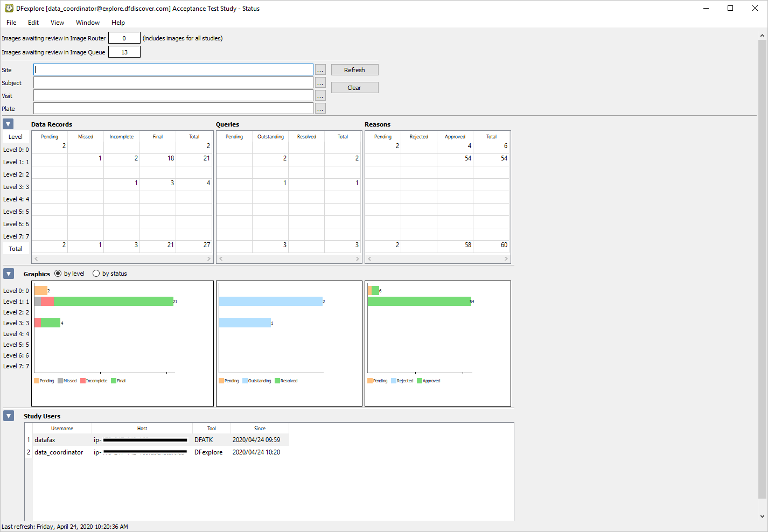Collapse the Graphics section

pyautogui.click(x=8, y=274)
